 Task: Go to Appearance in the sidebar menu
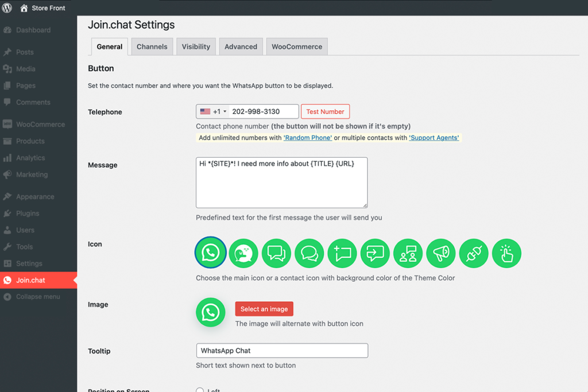pyautogui.click(x=35, y=197)
